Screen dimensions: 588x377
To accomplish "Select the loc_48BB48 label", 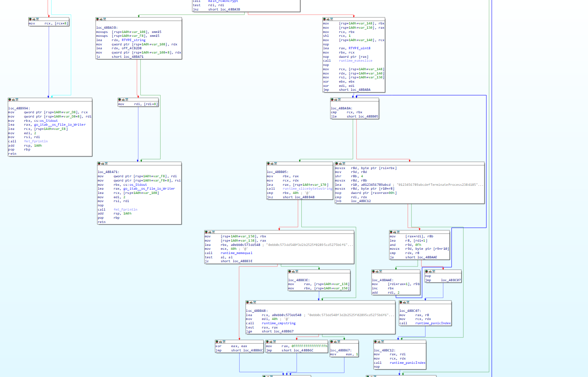I will 257,311.
